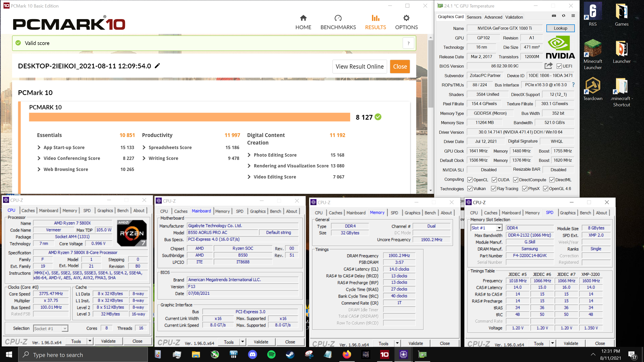Click the NVIDIA logo in GPU-Z

click(x=560, y=47)
